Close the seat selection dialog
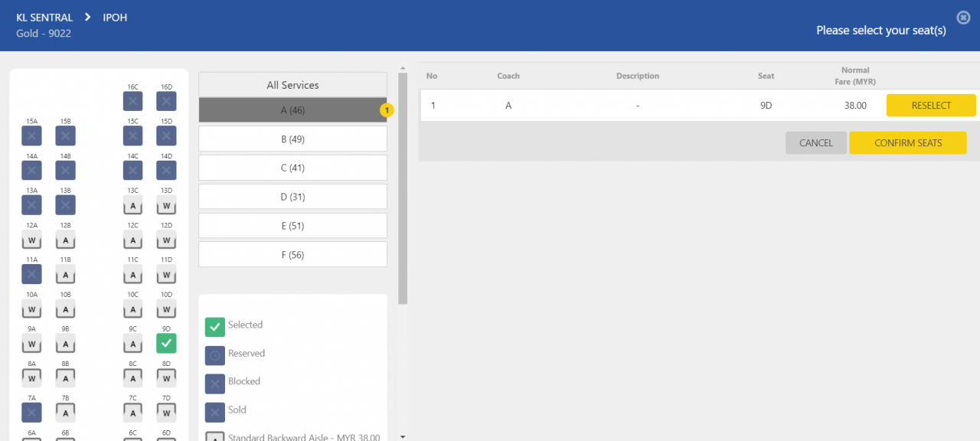Image resolution: width=980 pixels, height=441 pixels. [x=963, y=18]
